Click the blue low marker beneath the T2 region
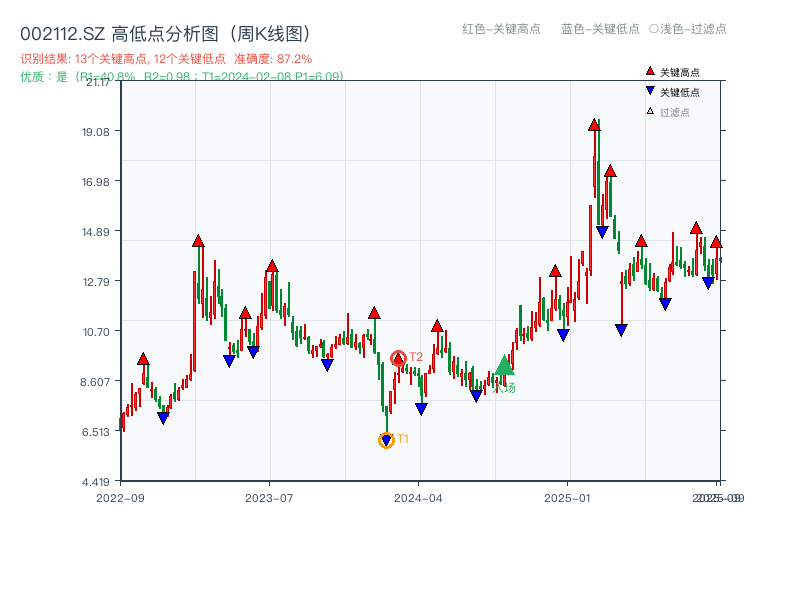800x600 pixels. click(x=420, y=406)
